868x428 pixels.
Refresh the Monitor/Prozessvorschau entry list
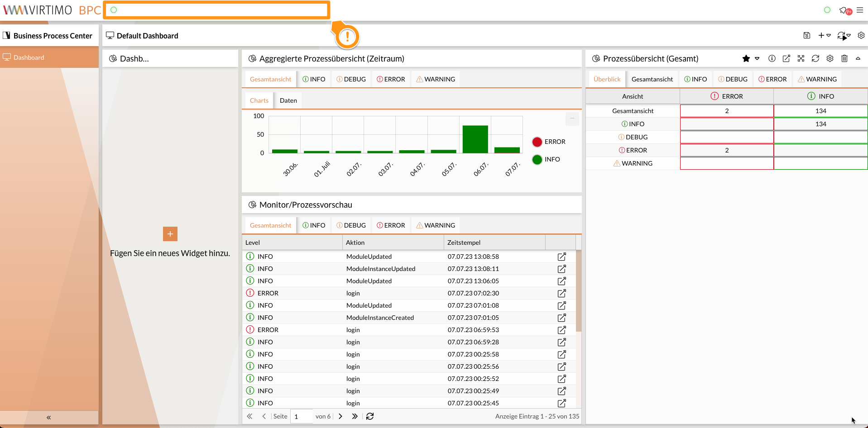pyautogui.click(x=370, y=416)
